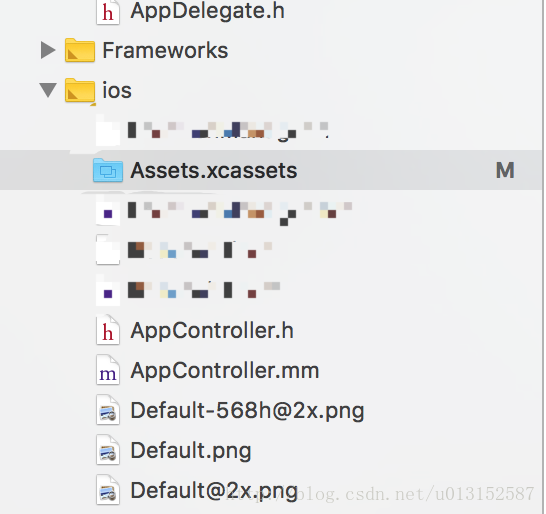Click the yellow ios folder icon

click(80, 90)
